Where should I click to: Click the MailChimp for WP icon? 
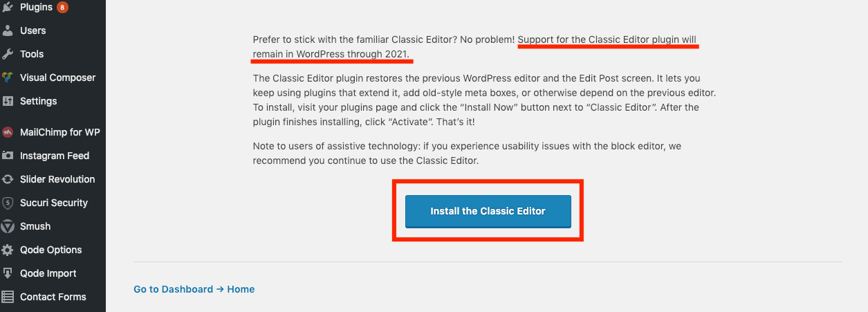(8, 132)
